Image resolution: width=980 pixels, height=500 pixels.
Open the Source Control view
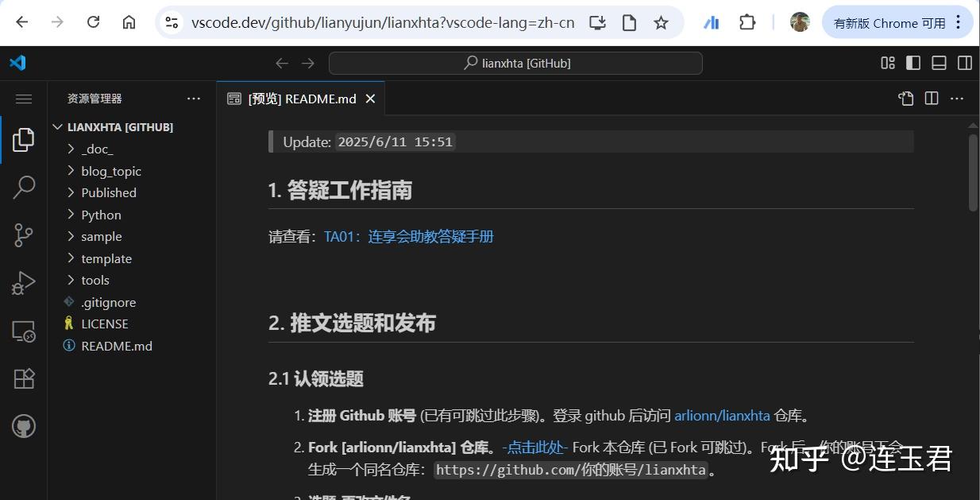(x=24, y=234)
